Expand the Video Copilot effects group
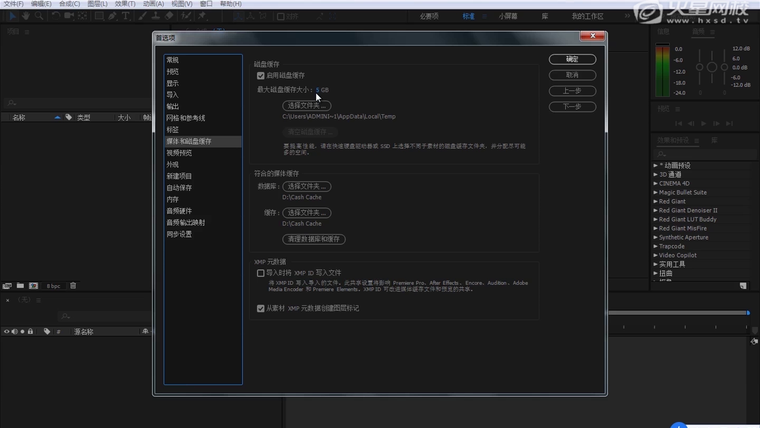Screen dimensions: 760x428 [656, 255]
